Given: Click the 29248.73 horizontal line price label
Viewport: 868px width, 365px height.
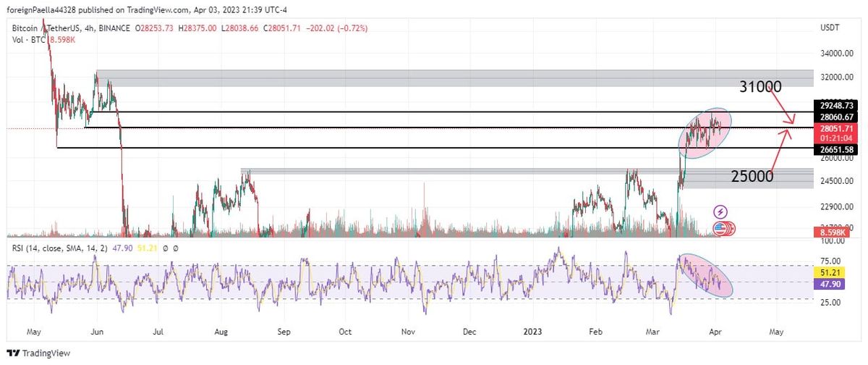Looking at the screenshot, I should 837,106.
